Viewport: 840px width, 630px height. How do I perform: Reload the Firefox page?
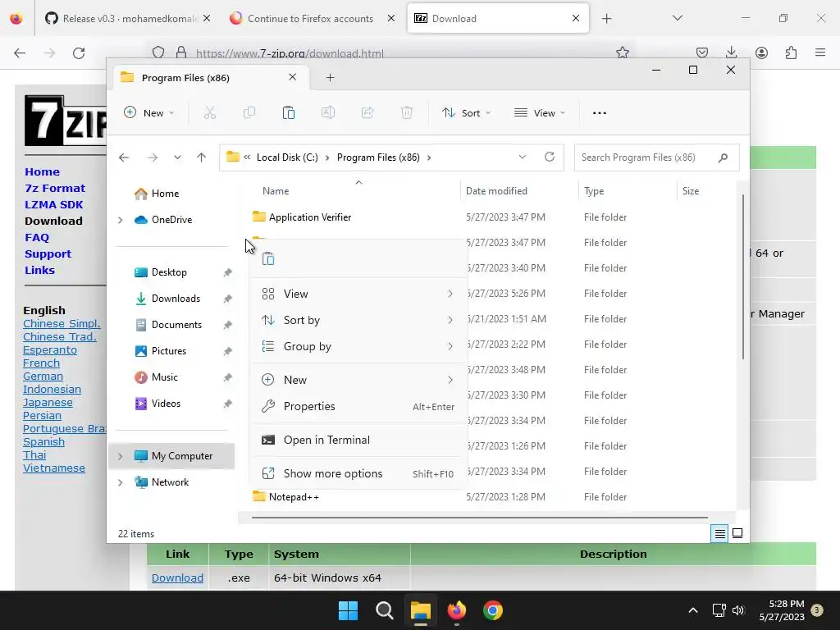79,53
